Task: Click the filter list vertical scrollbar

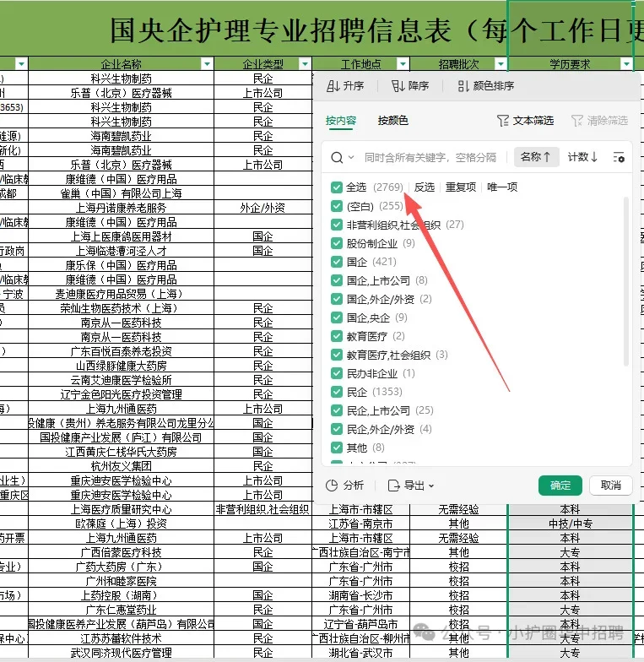Action: pos(626,280)
